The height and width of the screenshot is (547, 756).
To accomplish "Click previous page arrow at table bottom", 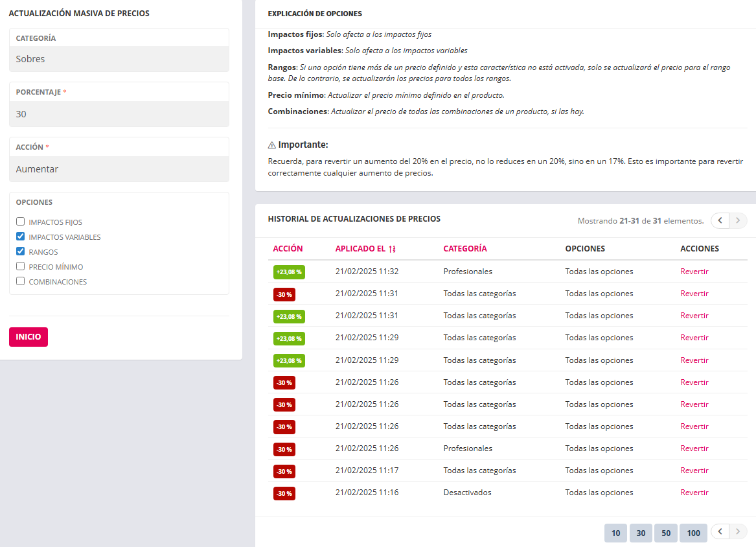I will click(720, 532).
